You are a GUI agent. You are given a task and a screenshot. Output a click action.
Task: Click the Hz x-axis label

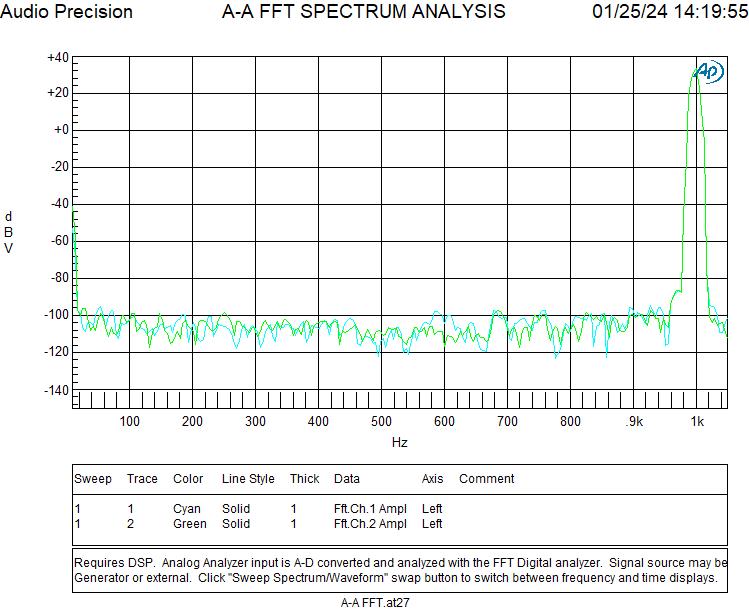tap(400, 442)
